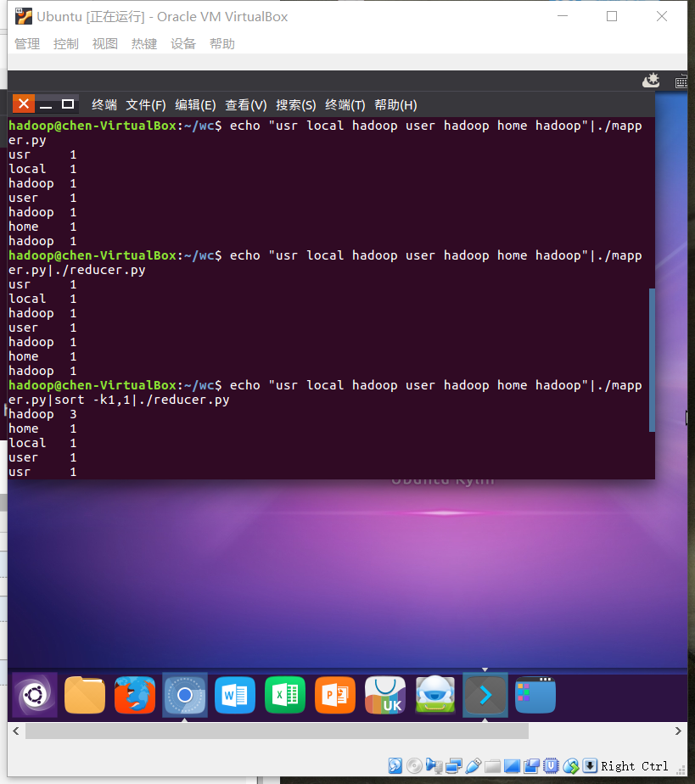This screenshot has width=695, height=784.
Task: Click the last 'usr 1' output line
Action: [42, 472]
